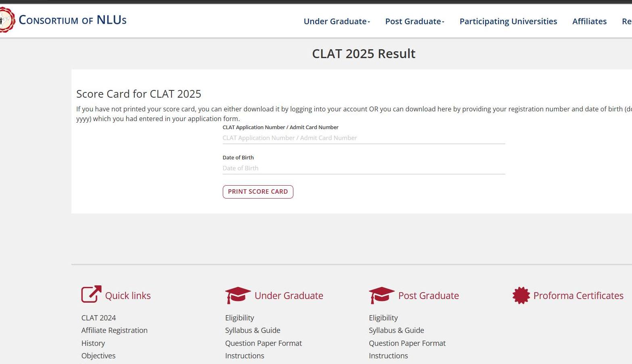Open the Objectives quick link
This screenshot has width=632, height=364.
coord(98,356)
